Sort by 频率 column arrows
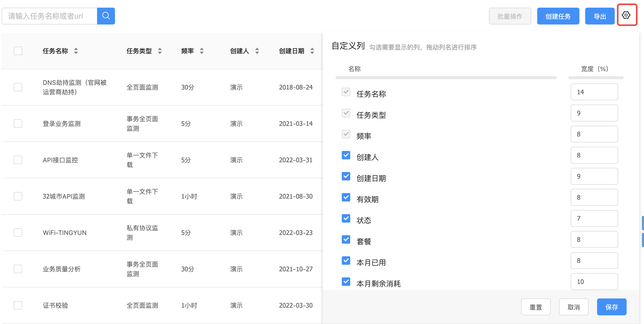The image size is (644, 324). point(202,51)
